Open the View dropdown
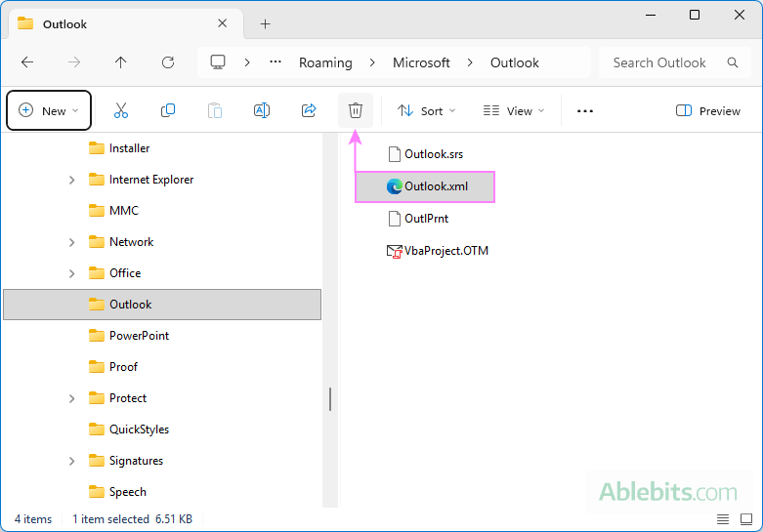The width and height of the screenshot is (763, 532). [x=514, y=111]
